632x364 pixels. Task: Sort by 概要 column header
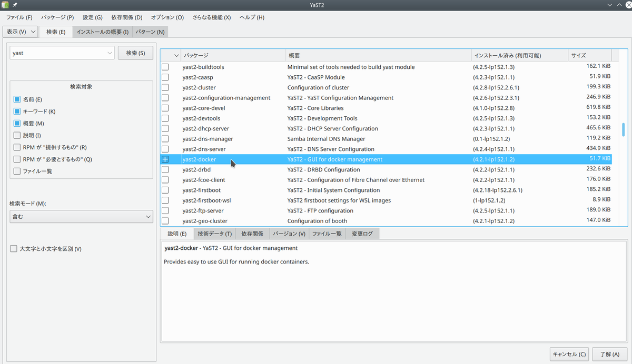point(379,55)
